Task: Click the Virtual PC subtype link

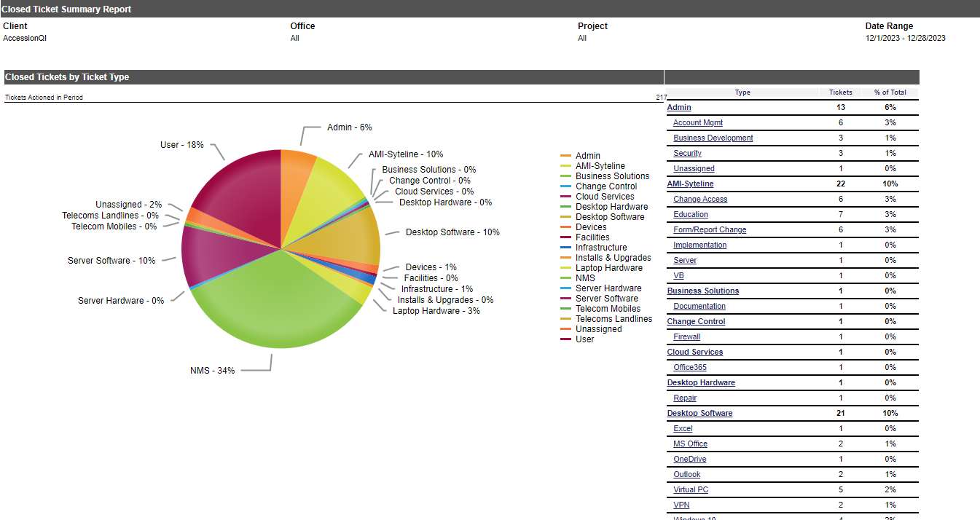Action: tap(691, 489)
